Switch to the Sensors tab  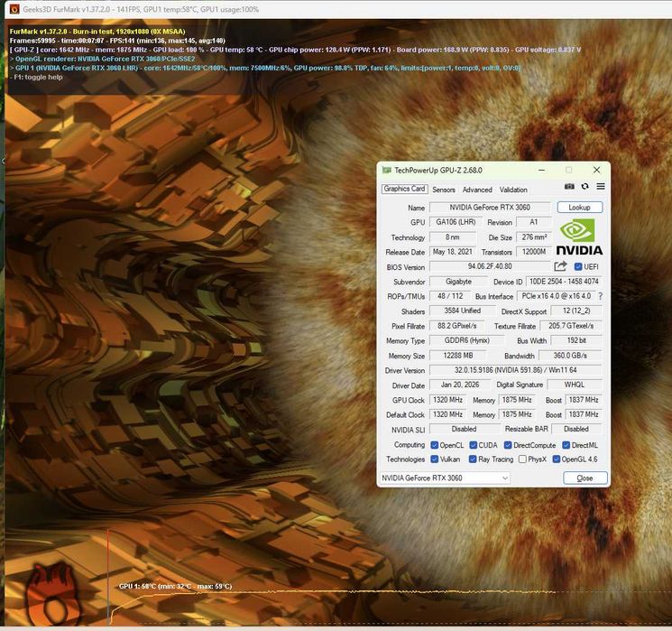point(444,190)
